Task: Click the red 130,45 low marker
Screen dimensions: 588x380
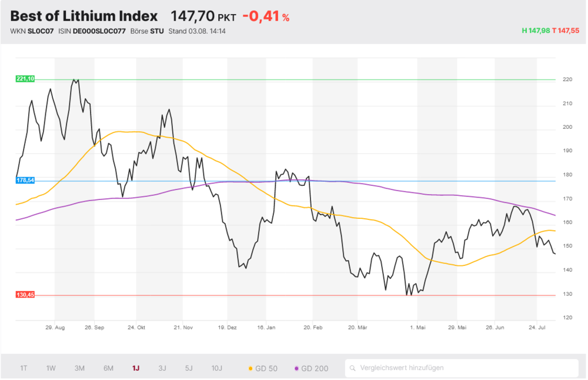Action: [25, 295]
